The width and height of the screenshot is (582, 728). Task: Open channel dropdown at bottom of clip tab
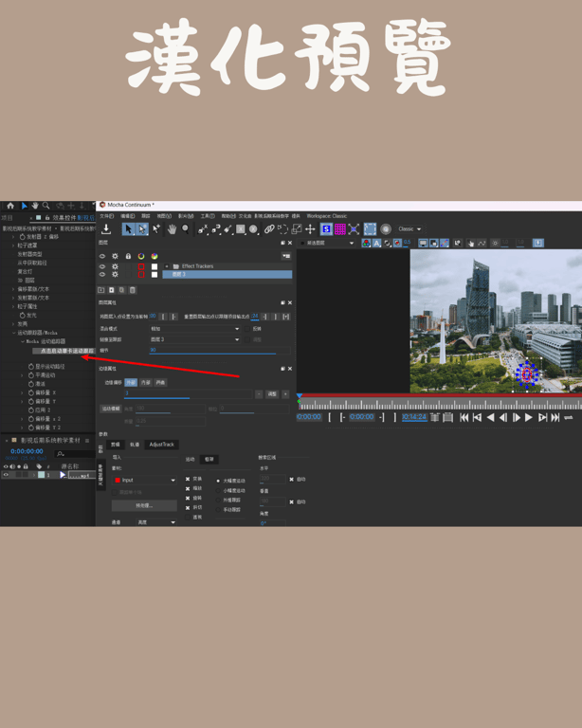click(x=156, y=522)
